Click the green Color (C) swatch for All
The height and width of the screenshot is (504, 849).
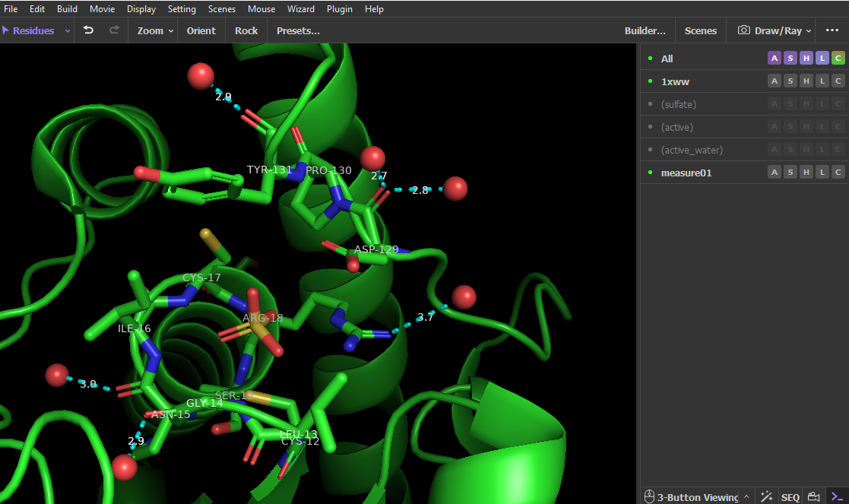(838, 59)
